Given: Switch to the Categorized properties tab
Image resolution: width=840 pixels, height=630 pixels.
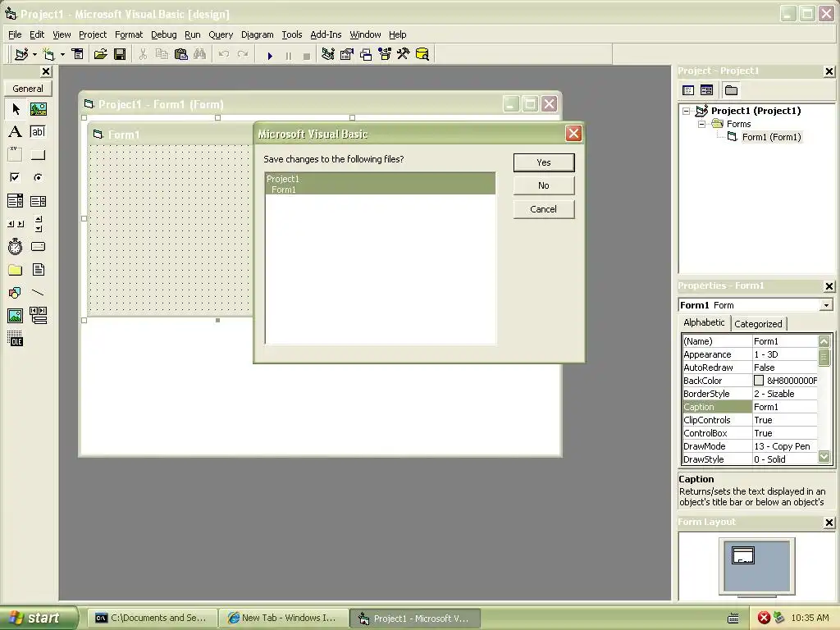Looking at the screenshot, I should [758, 323].
